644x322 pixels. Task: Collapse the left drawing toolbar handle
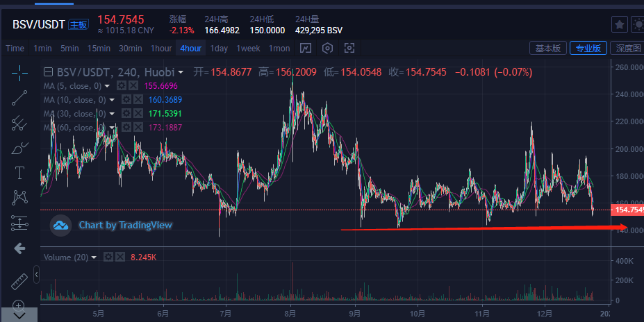point(37,275)
